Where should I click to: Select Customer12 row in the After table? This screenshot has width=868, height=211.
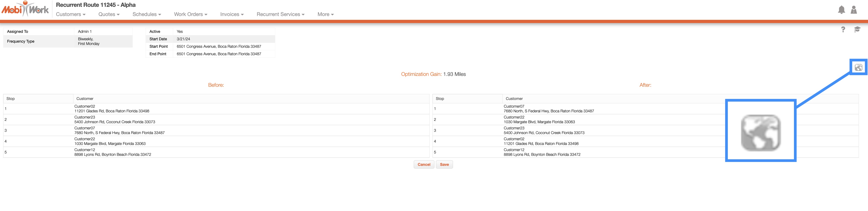click(542, 152)
